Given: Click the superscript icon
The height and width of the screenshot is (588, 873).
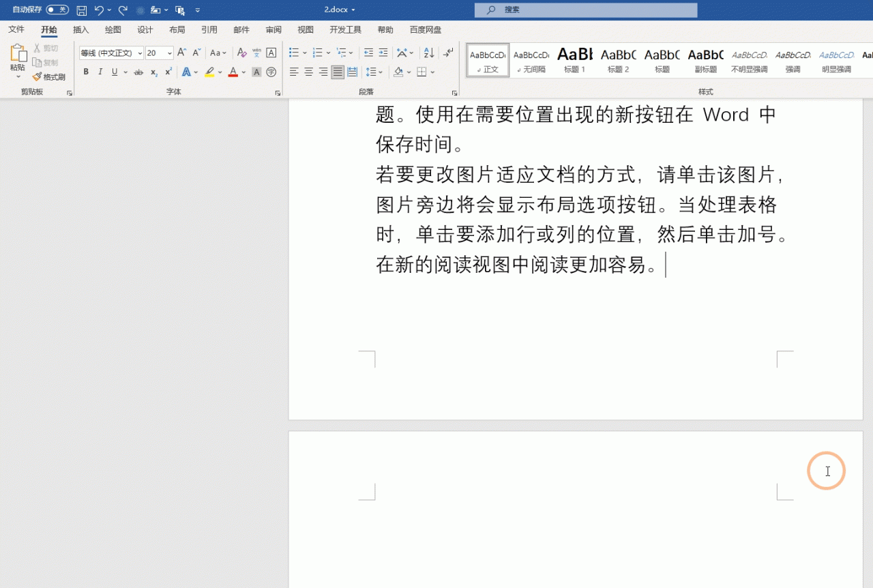Looking at the screenshot, I should click(x=168, y=72).
